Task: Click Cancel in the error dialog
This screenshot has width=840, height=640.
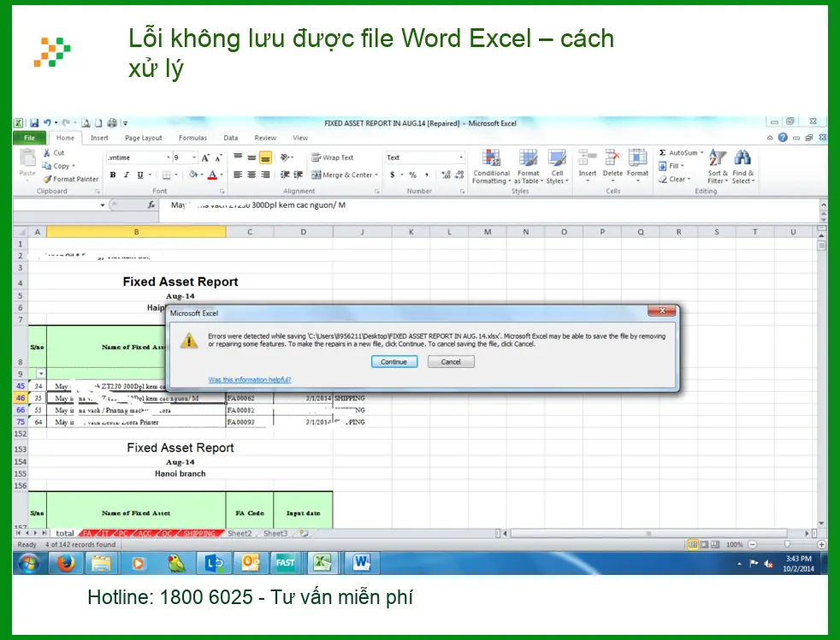Action: coord(451,362)
